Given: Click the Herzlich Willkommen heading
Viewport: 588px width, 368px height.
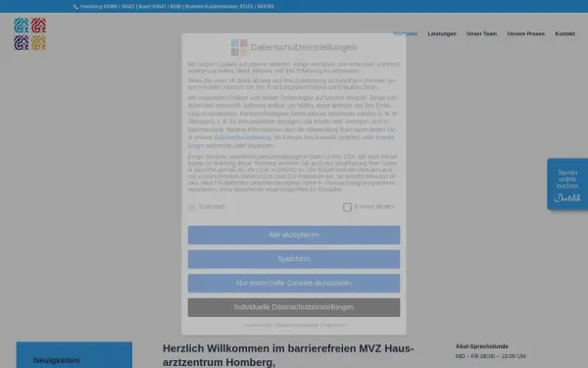Looking at the screenshot, I should 288,355.
